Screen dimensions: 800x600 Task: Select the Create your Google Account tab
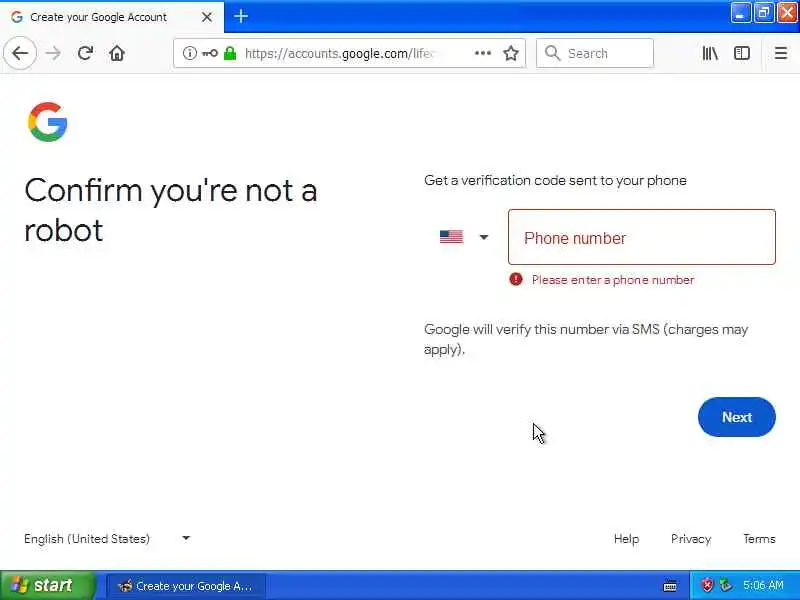111,17
